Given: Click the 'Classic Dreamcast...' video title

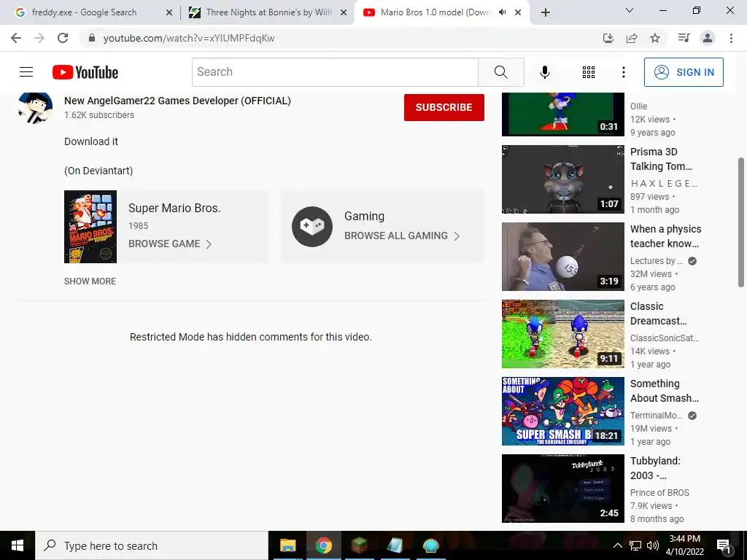Looking at the screenshot, I should 659,314.
